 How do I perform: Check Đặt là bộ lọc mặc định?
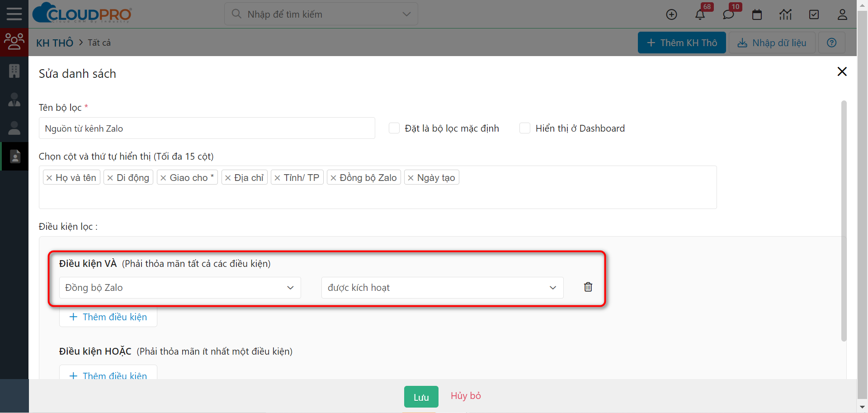pos(394,128)
